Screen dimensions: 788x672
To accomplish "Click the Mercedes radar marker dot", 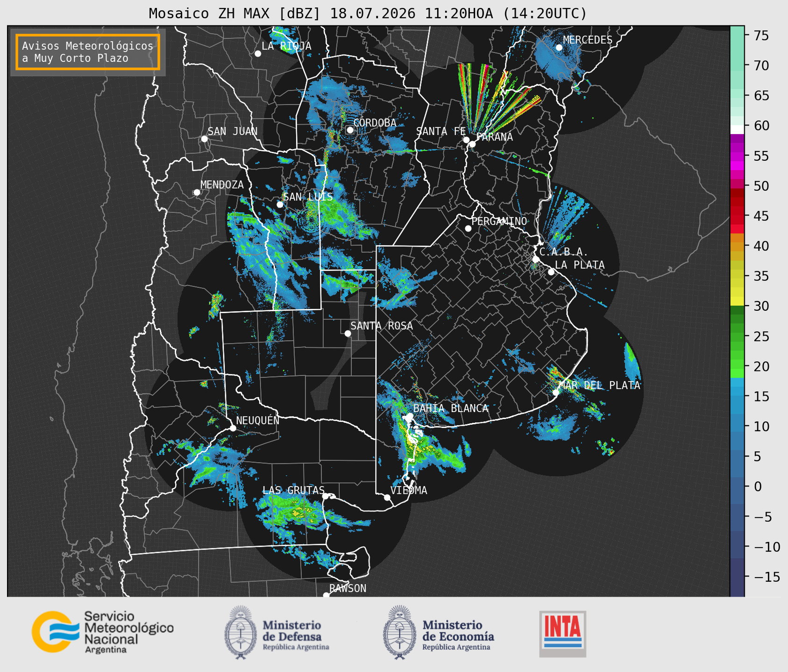I will pos(559,47).
